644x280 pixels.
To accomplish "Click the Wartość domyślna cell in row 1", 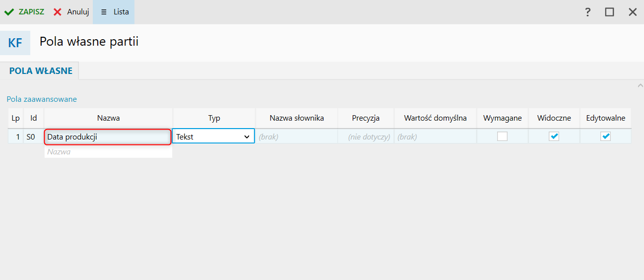I will (x=435, y=137).
